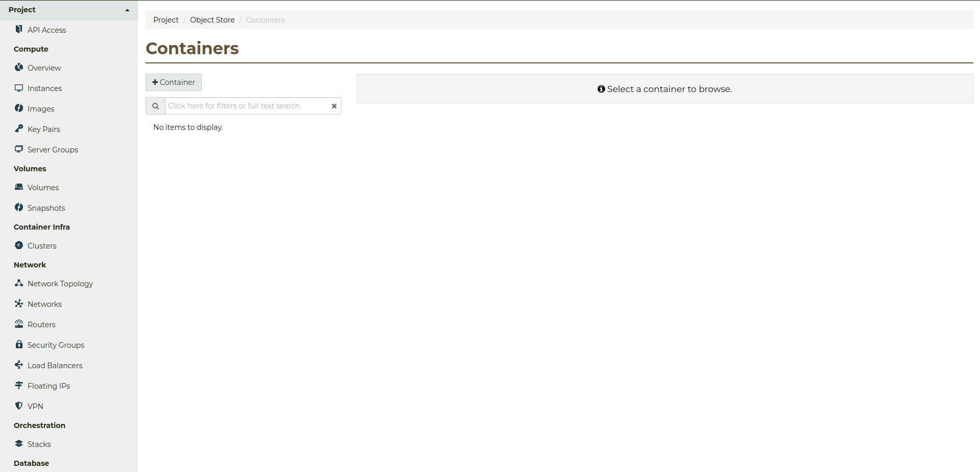
Task: Select the Key Pairs icon
Action: [x=19, y=128]
